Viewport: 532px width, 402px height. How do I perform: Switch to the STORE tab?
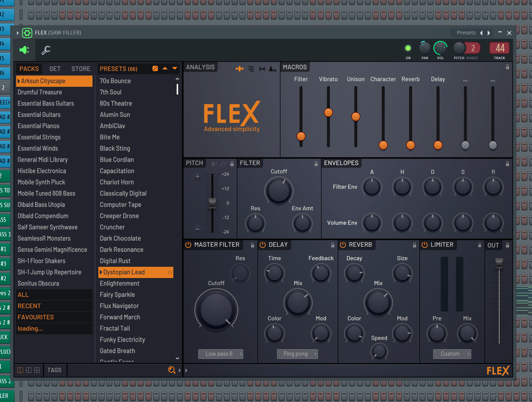tap(81, 69)
